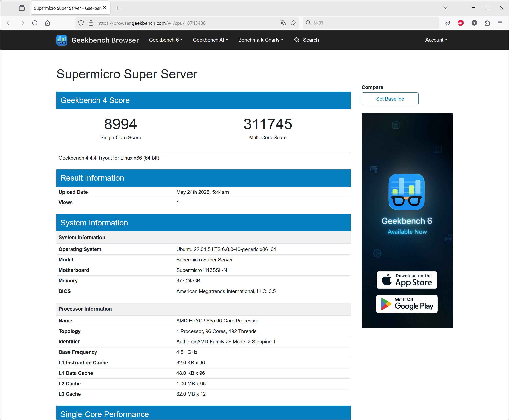Image resolution: width=509 pixels, height=420 pixels.
Task: Click the Set Baseline button
Action: [390, 99]
